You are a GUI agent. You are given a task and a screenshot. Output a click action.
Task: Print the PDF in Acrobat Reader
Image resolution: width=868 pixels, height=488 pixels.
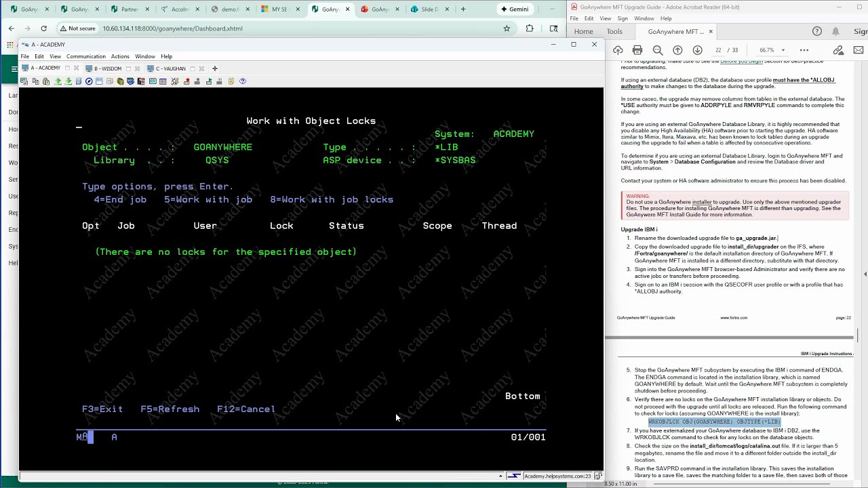[x=637, y=50]
